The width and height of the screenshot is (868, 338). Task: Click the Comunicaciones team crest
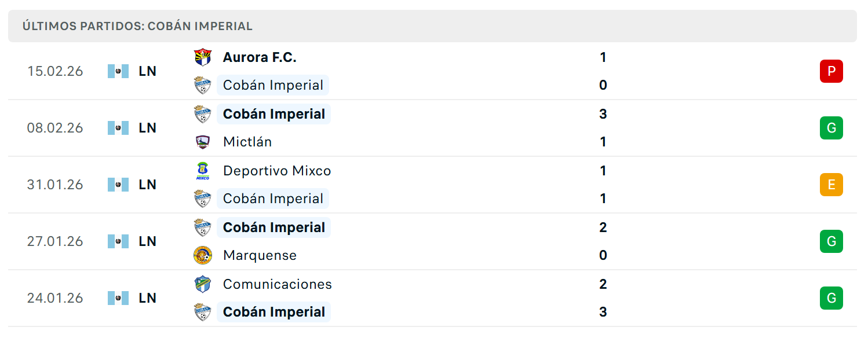[202, 284]
